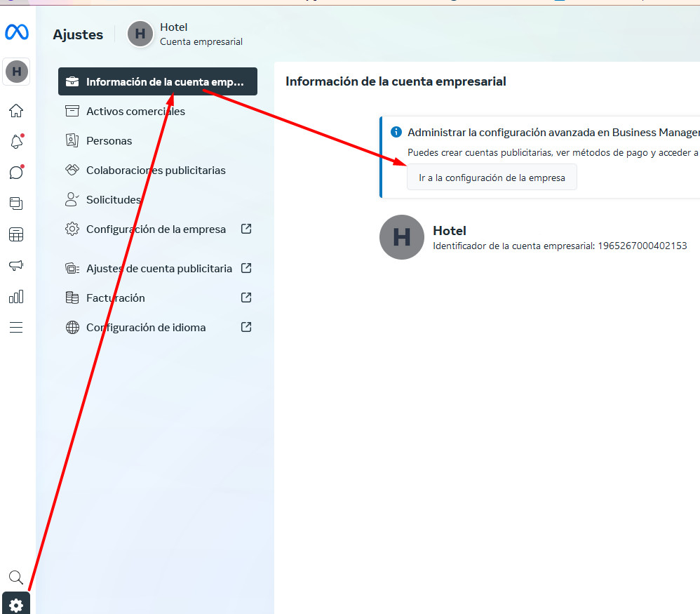Click the settings gear icon at bottom
Image resolution: width=700 pixels, height=614 pixels.
[x=16, y=603]
